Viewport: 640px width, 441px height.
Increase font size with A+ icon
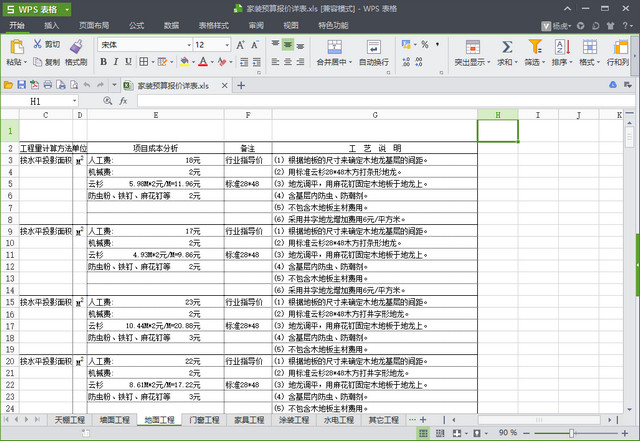pos(240,45)
